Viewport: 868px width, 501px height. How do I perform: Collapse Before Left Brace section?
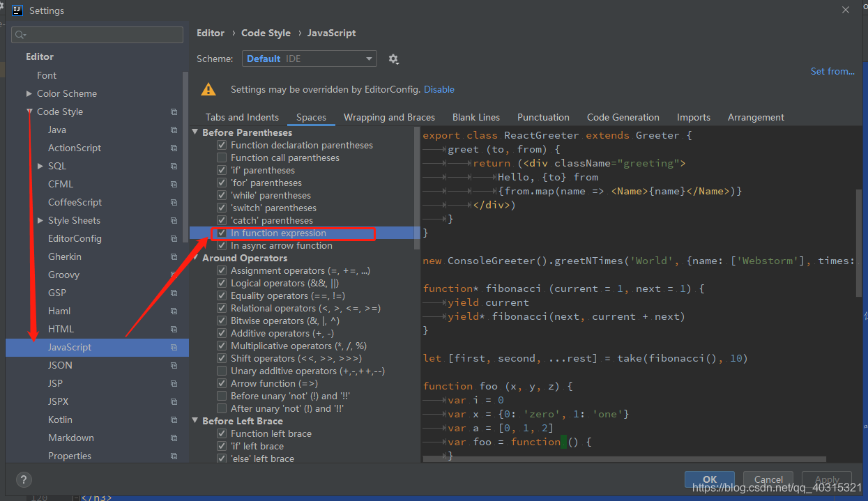coord(195,421)
